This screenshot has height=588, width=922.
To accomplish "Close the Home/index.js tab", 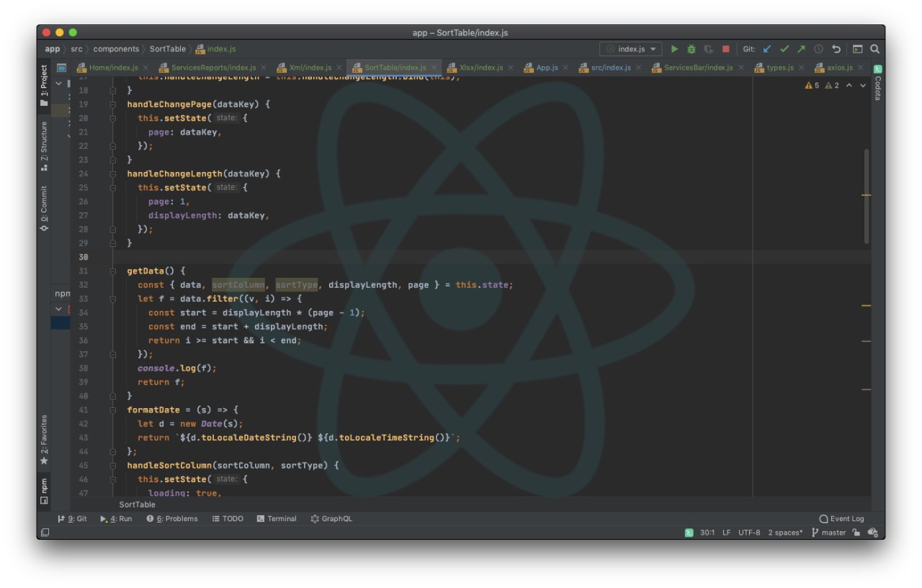I will tap(147, 68).
